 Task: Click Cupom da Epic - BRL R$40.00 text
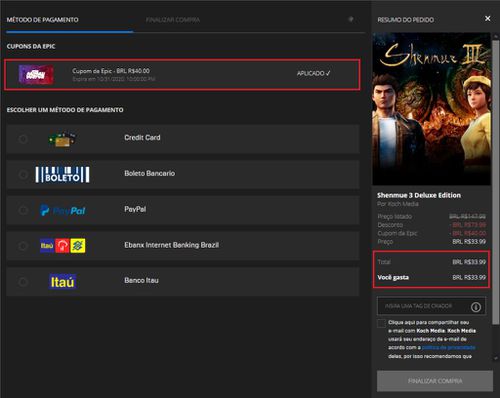(111, 71)
